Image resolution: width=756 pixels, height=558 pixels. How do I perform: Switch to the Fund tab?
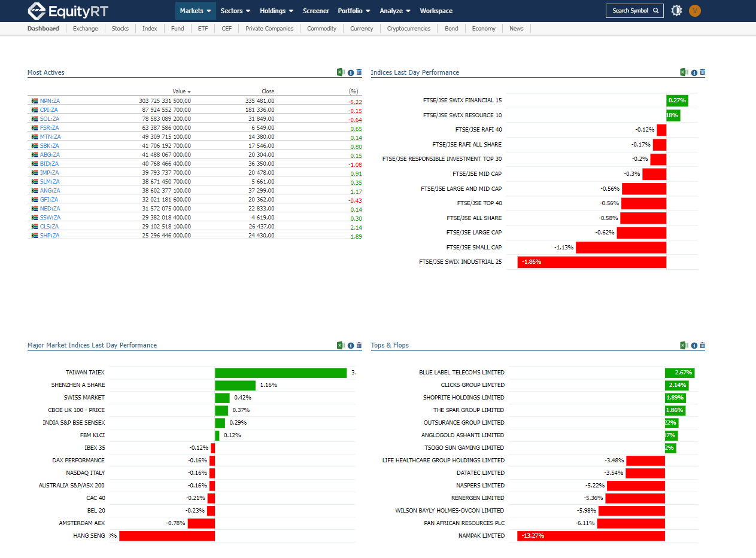click(178, 29)
